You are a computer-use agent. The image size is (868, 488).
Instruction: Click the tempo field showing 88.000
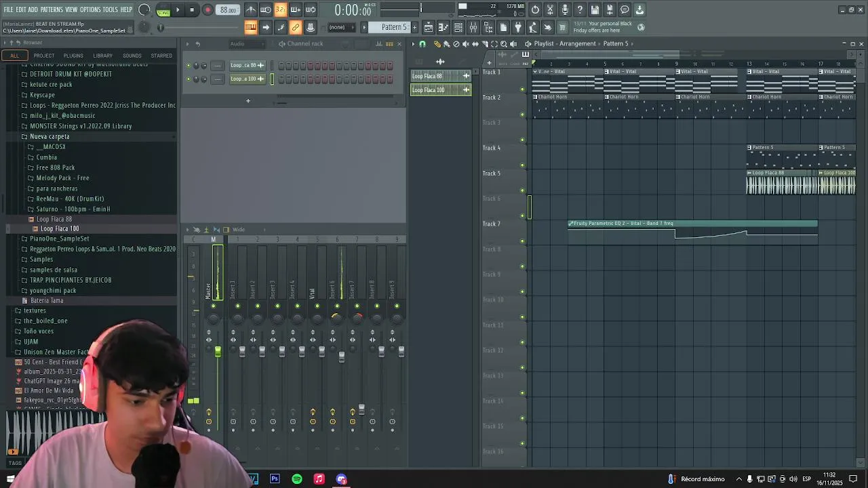tap(229, 9)
